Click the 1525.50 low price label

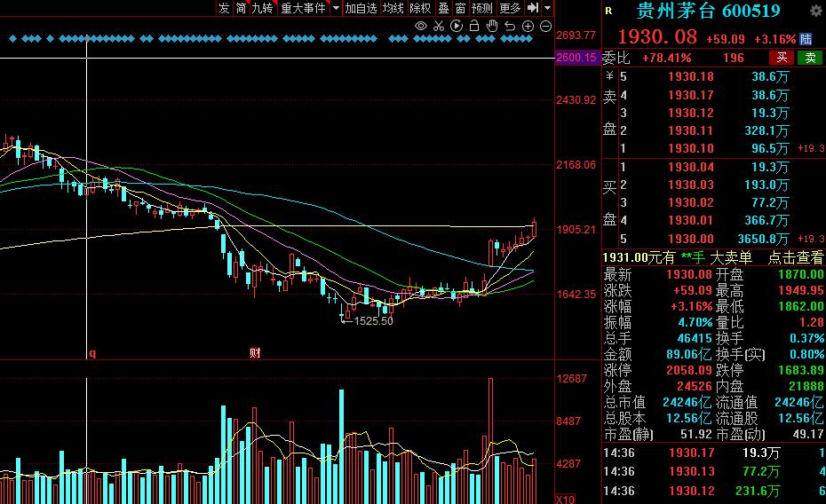374,321
